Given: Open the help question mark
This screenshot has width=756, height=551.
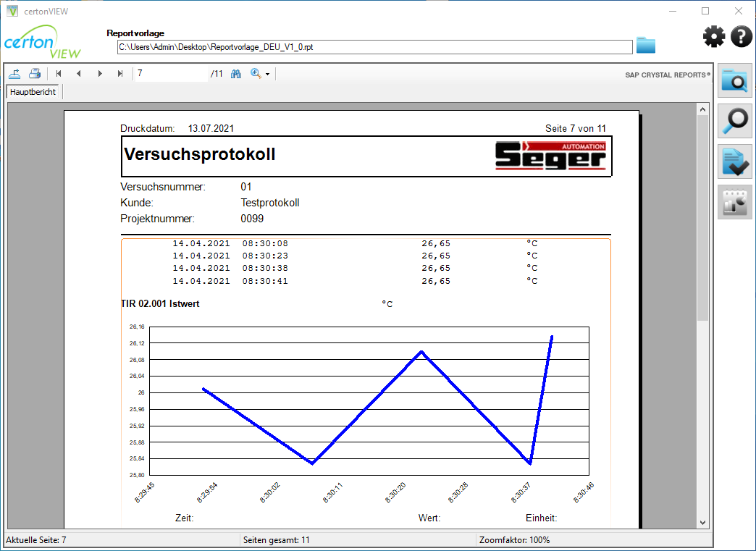Looking at the screenshot, I should click(x=742, y=36).
